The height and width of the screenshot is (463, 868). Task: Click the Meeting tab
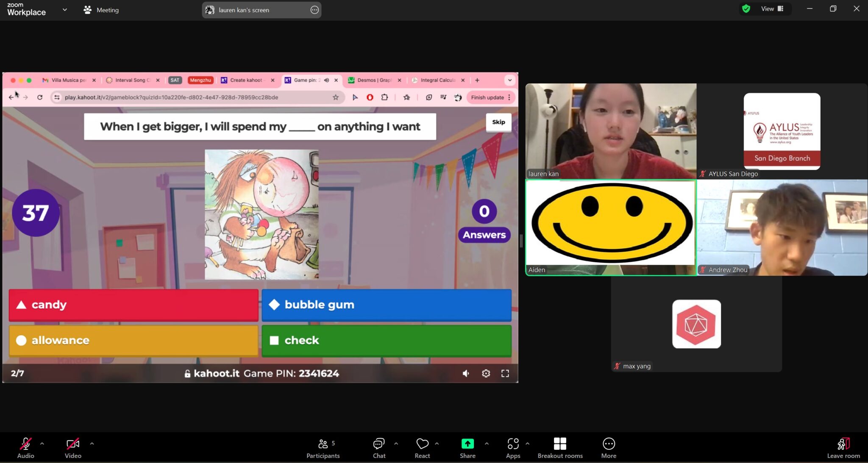point(101,10)
